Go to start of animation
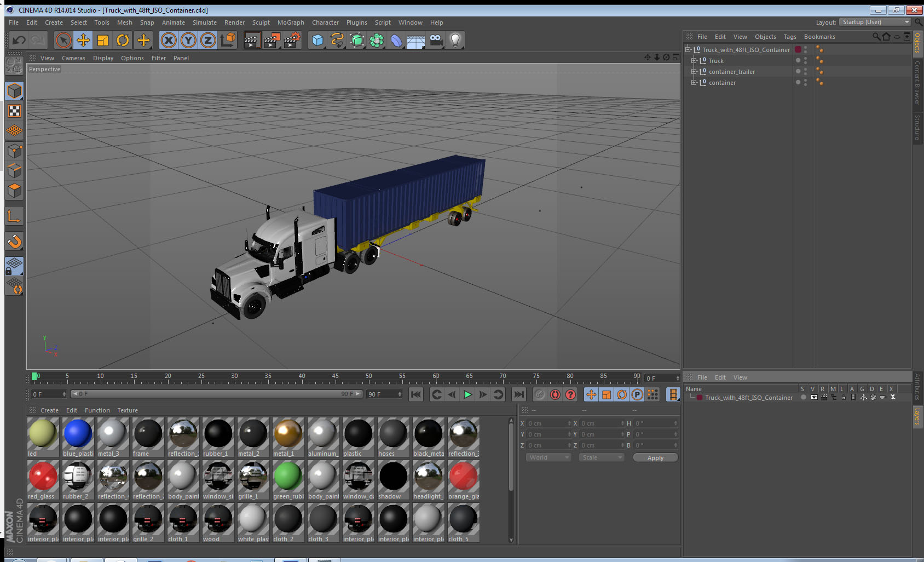 416,394
